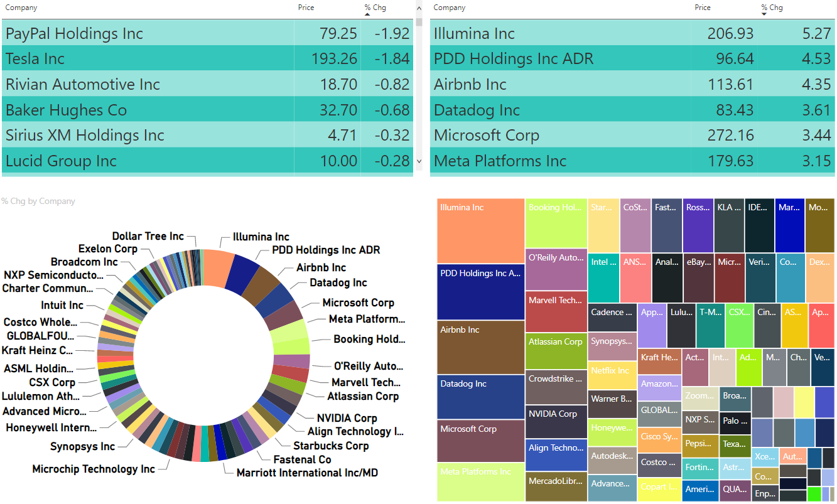Click Fastenal Co donut chart label
This screenshot has width=837, height=504.
point(302,459)
